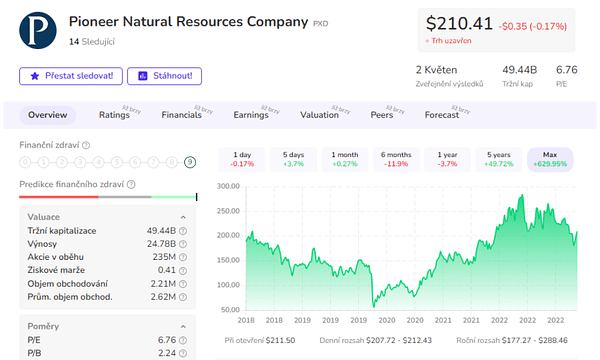Click the Pioneer Natural Resources logo
Viewport: 600px width, 360px height.
pyautogui.click(x=38, y=30)
